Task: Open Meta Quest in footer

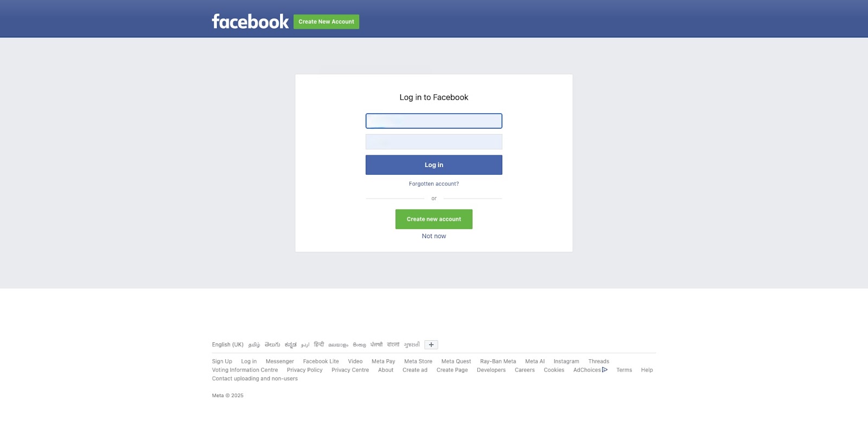Action: [x=456, y=361]
